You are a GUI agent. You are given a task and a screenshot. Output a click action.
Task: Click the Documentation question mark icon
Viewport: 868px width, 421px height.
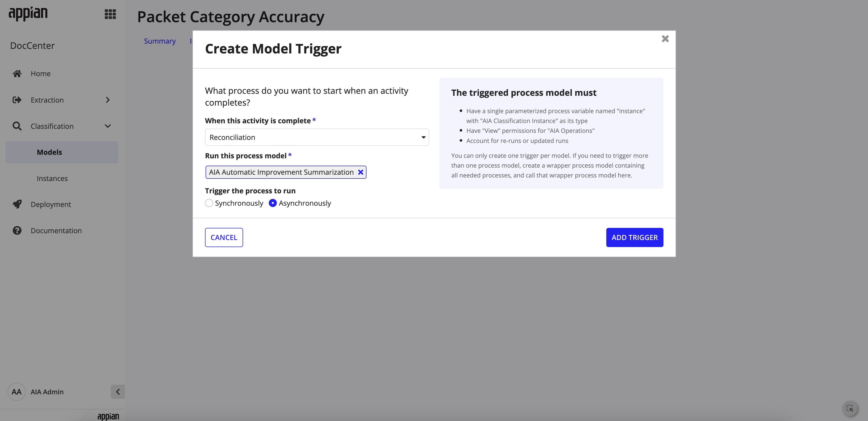point(17,231)
